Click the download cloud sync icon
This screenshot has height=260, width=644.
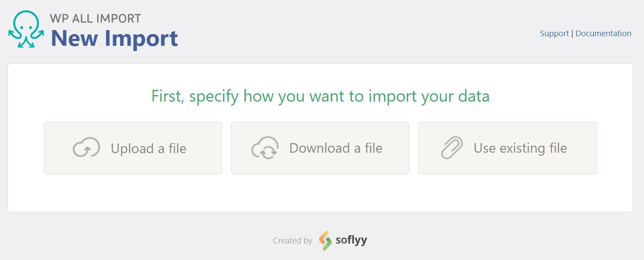265,147
